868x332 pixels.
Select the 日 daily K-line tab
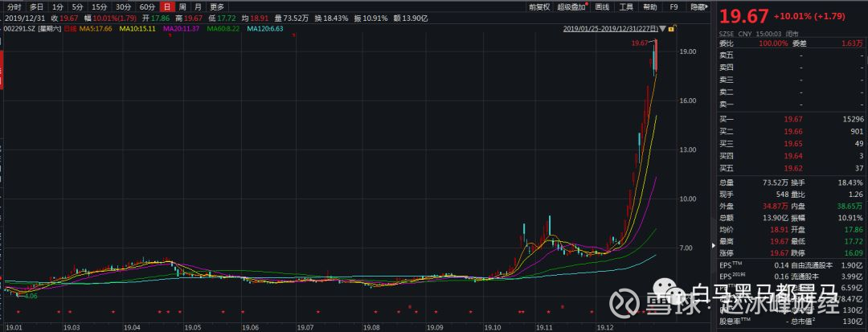[166, 7]
